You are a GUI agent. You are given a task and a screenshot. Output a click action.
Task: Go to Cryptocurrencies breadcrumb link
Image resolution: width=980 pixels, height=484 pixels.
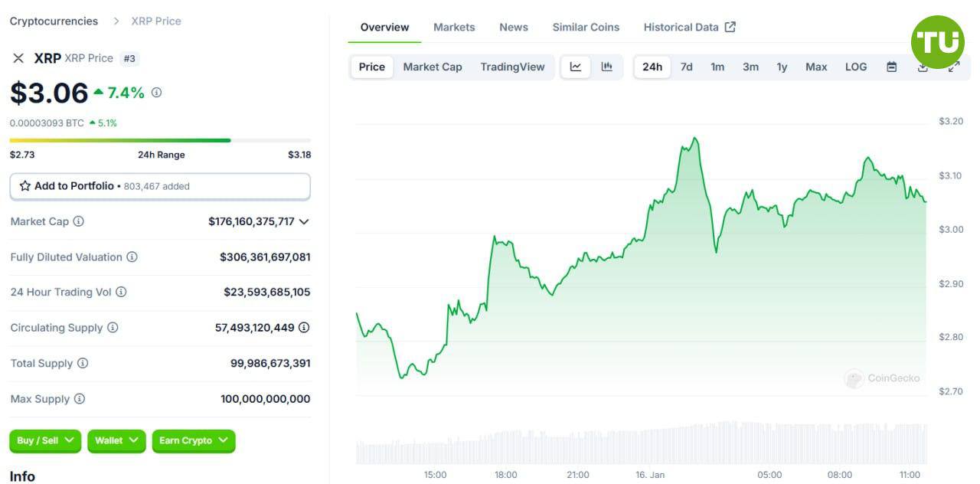(54, 21)
